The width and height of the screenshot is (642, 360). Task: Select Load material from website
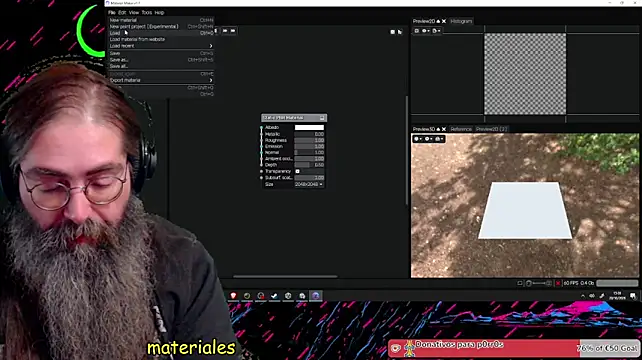pyautogui.click(x=161, y=39)
